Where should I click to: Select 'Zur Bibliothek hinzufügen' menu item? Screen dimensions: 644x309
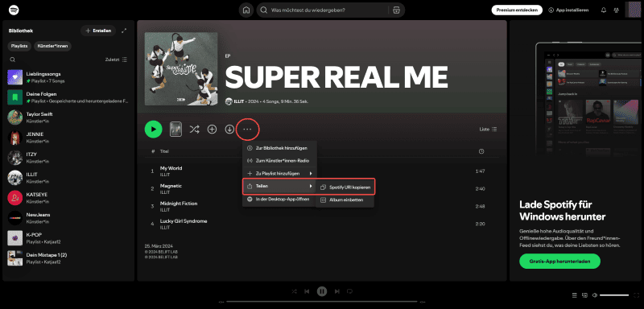point(279,148)
